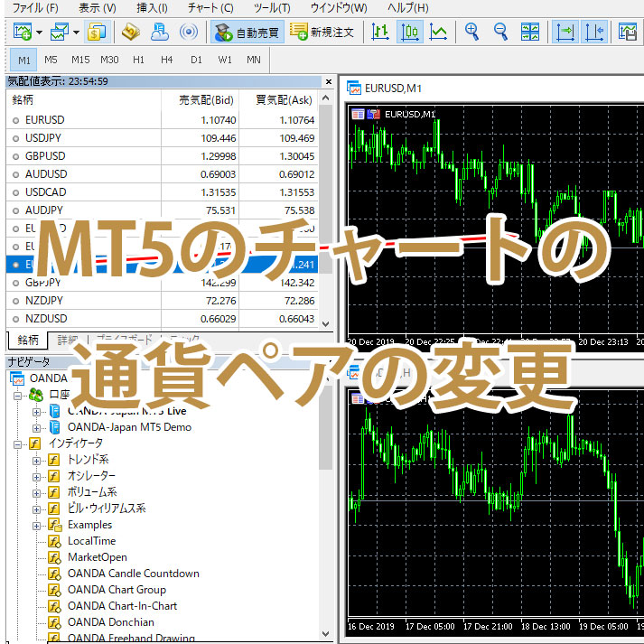Select OANDA Candle Countdown indicator
This screenshot has width=644, height=644.
[x=134, y=574]
